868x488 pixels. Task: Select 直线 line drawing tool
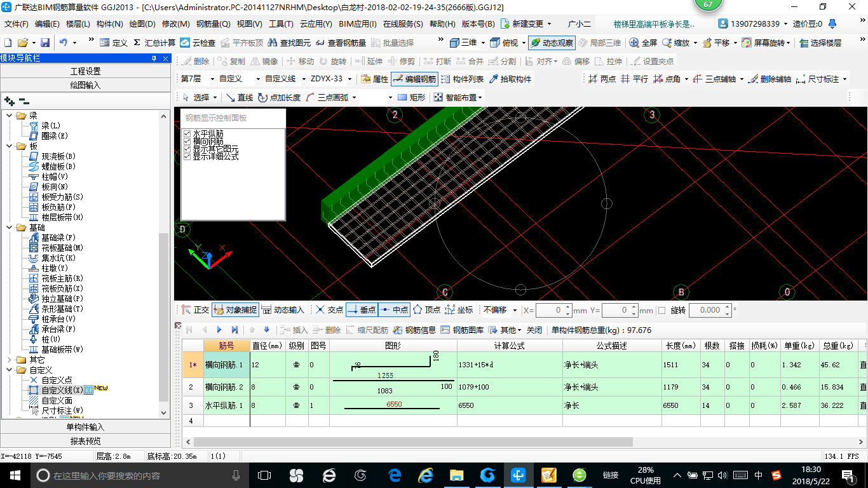coord(240,97)
